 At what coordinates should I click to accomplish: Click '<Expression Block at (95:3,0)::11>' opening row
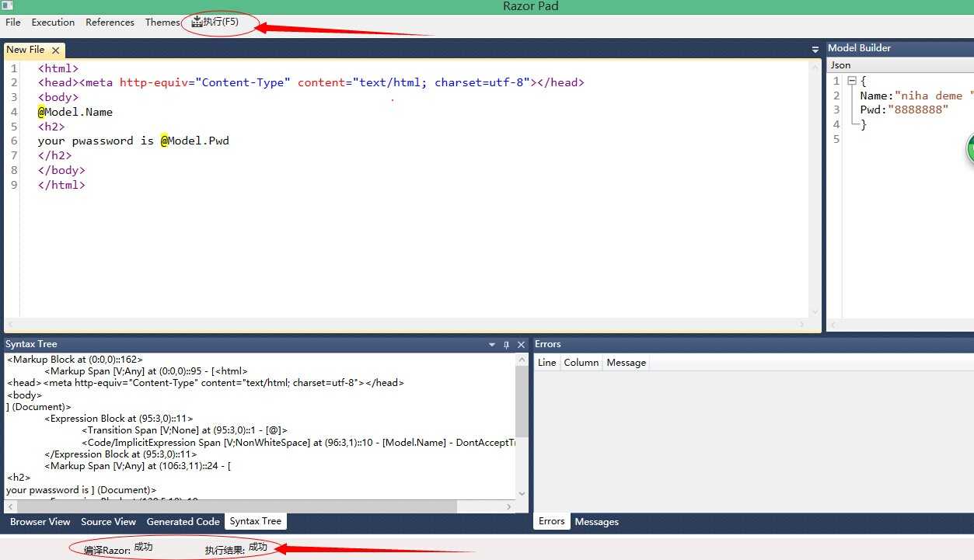119,419
